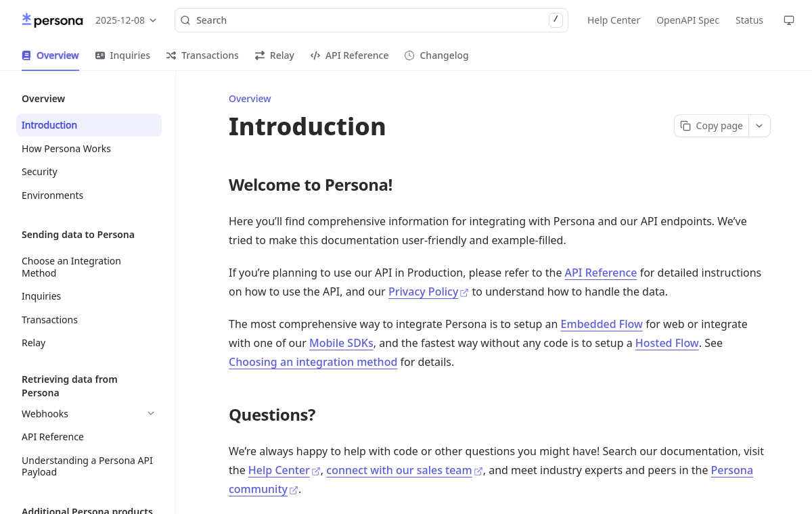812x514 pixels.
Task: Click the search magnifier icon
Action: 185,20
